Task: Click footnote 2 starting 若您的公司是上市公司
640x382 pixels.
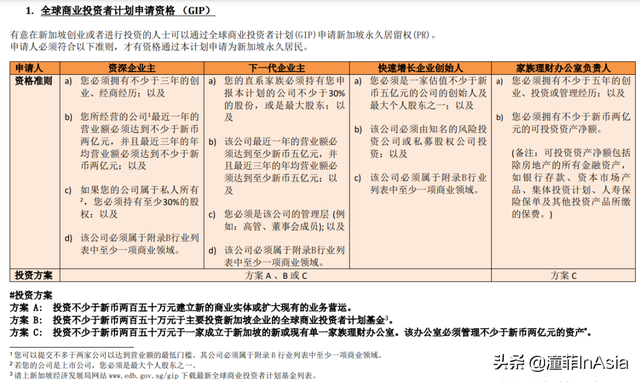Action: click(x=104, y=365)
